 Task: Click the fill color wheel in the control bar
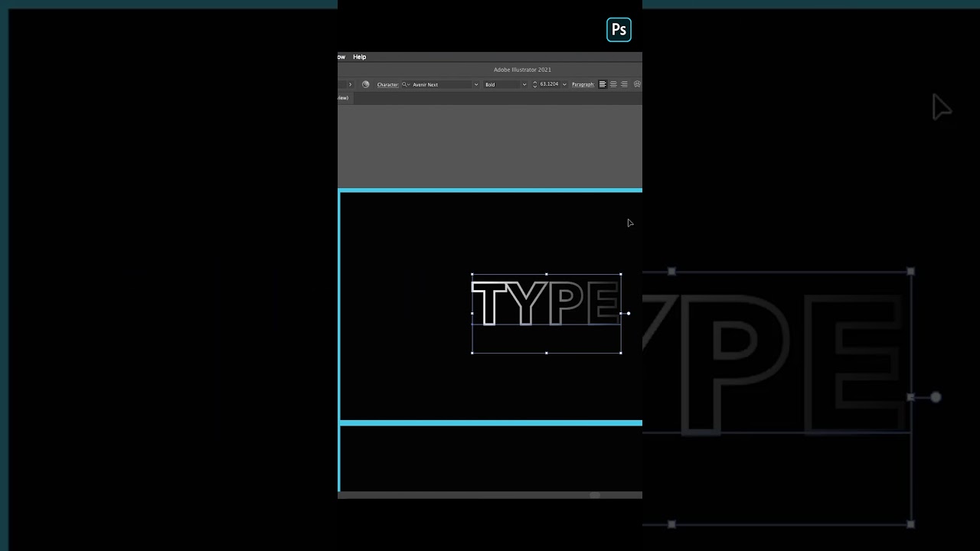click(366, 84)
